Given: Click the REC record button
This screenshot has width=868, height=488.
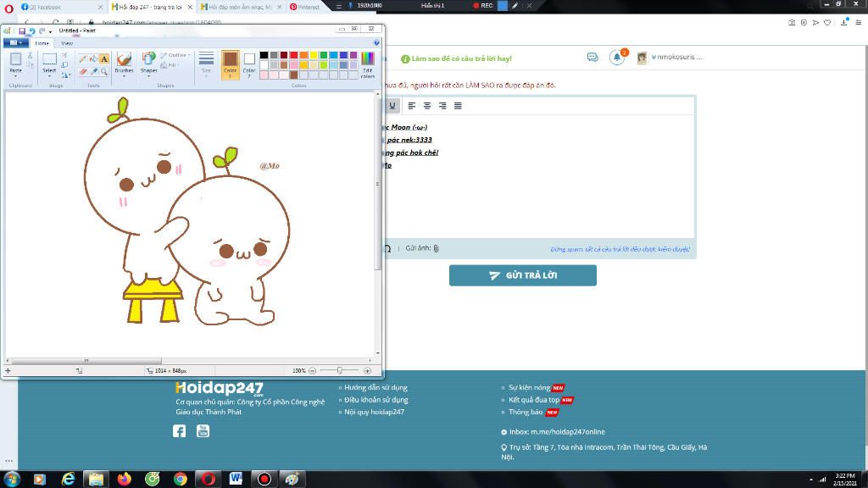Looking at the screenshot, I should [x=482, y=6].
